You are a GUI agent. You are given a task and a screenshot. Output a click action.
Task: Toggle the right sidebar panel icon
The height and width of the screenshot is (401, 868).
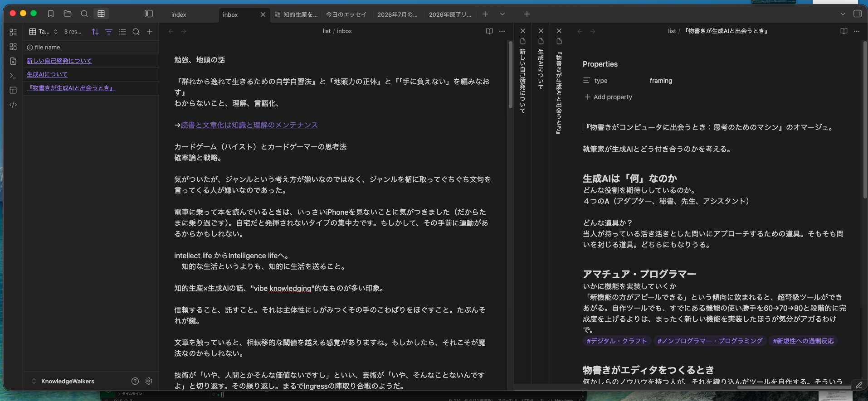858,14
